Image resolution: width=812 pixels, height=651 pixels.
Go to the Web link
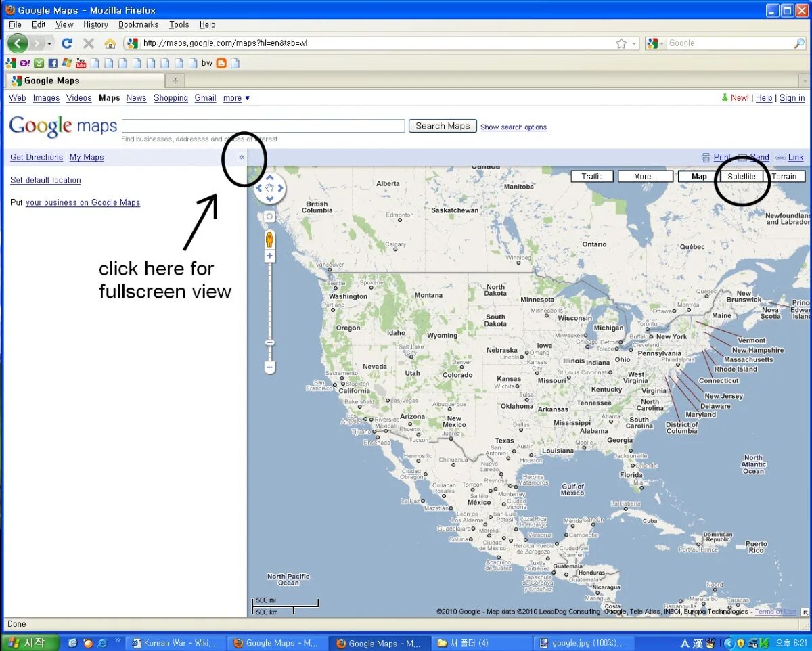coord(18,98)
